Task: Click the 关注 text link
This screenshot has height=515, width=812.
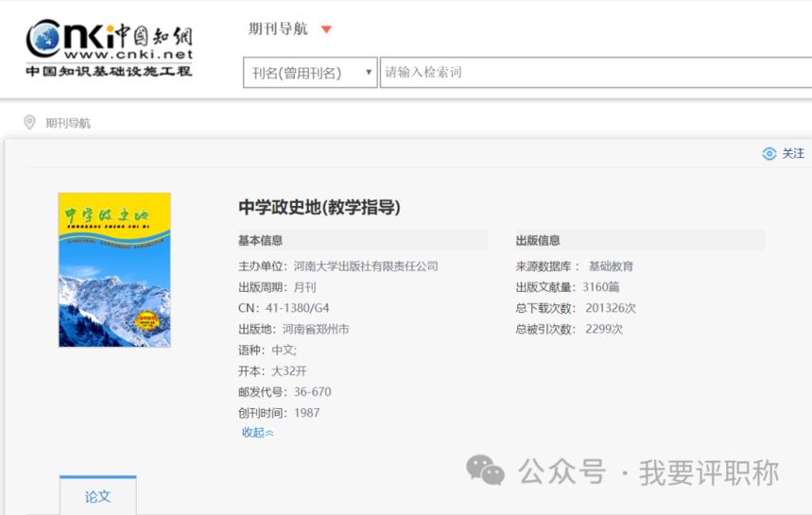Action: [793, 154]
